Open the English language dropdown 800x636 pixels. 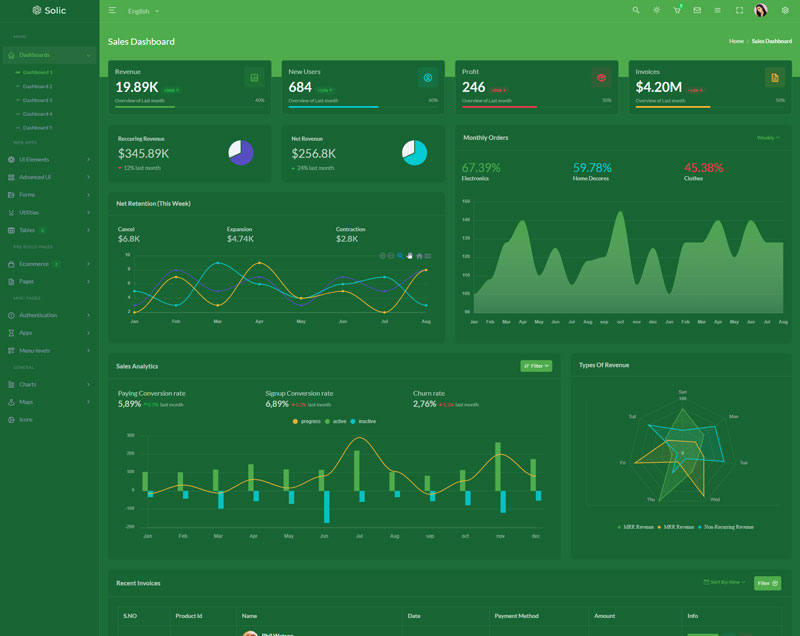click(x=143, y=11)
